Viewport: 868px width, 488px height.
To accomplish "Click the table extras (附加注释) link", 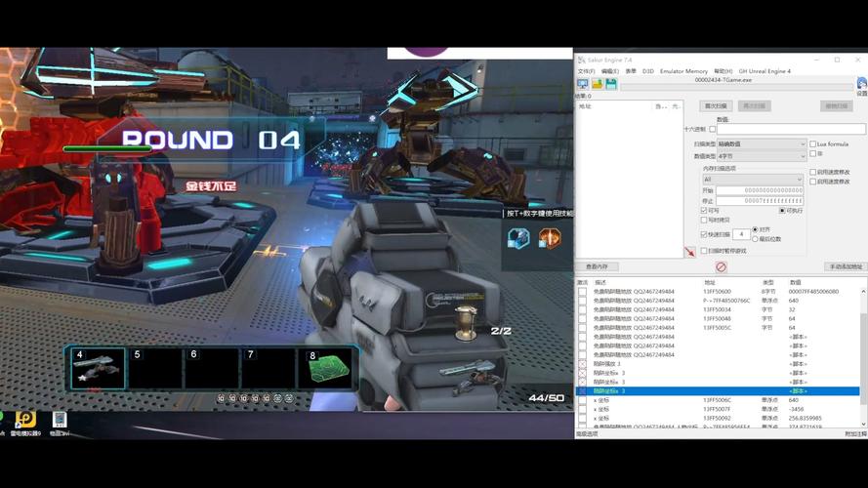I will tap(856, 434).
